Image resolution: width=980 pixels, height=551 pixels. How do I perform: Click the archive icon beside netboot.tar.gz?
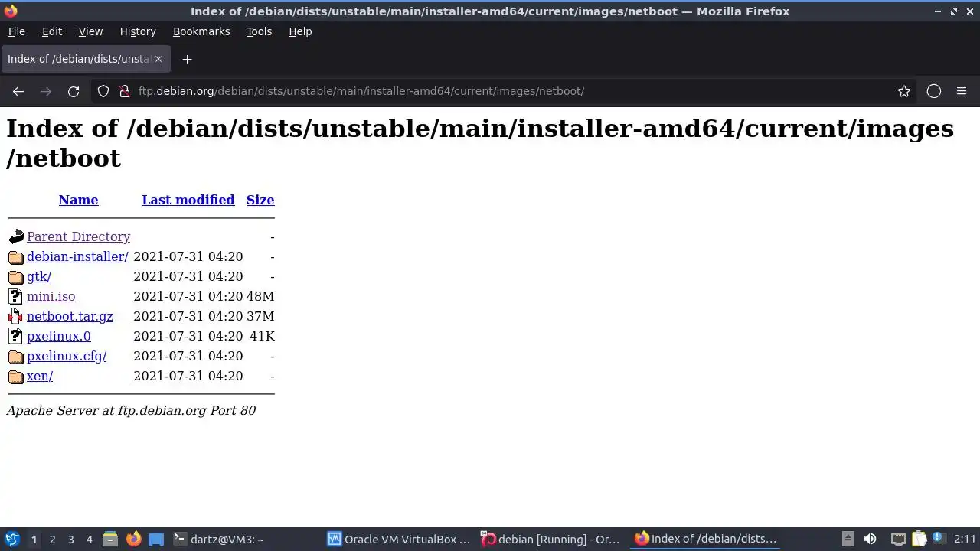click(x=16, y=316)
